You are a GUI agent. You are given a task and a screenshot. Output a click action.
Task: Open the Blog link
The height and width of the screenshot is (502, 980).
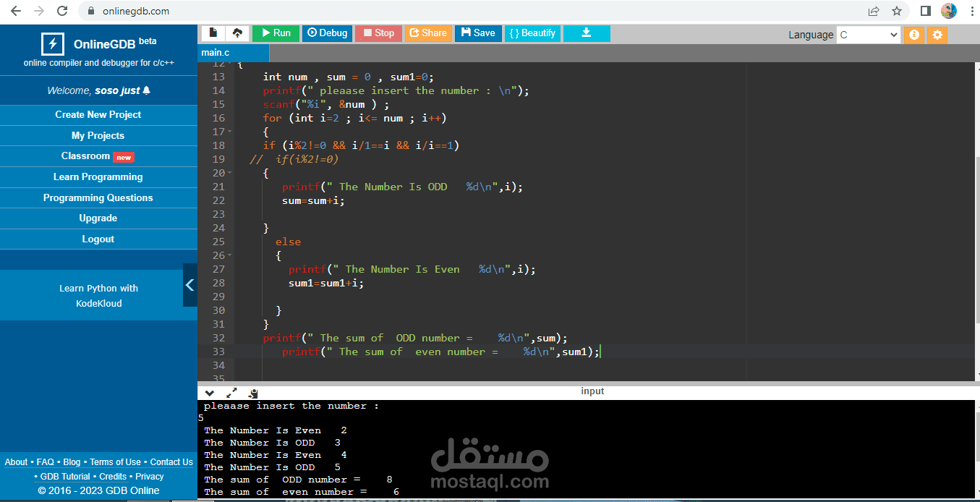(x=72, y=462)
